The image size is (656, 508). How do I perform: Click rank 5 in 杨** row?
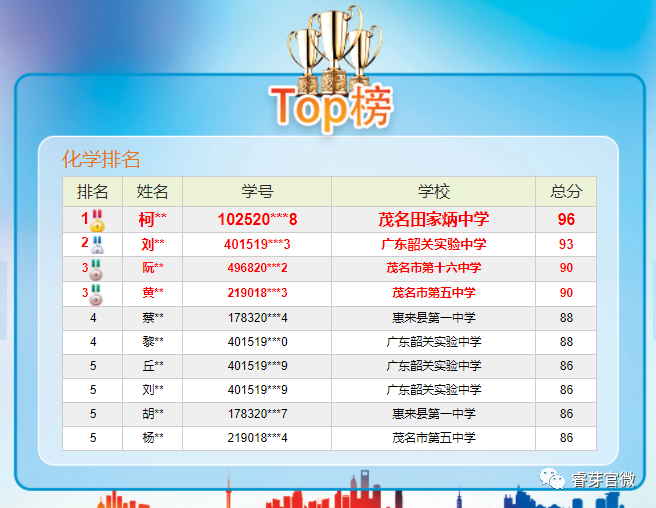click(x=93, y=438)
